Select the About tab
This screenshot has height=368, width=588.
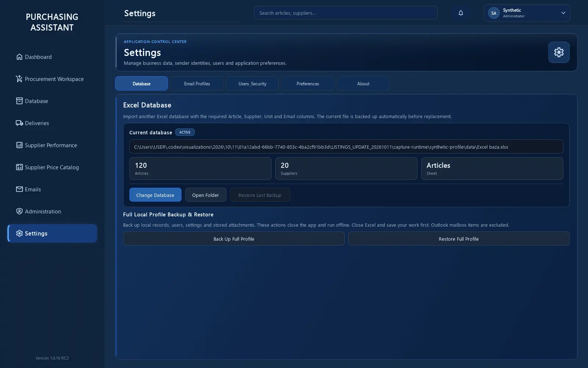(363, 84)
